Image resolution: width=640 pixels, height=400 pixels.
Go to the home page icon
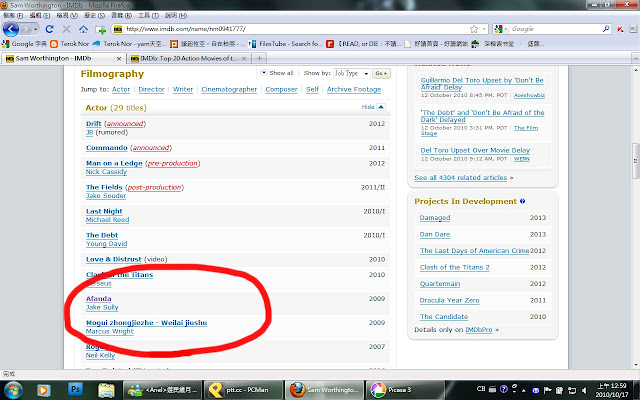[83, 29]
